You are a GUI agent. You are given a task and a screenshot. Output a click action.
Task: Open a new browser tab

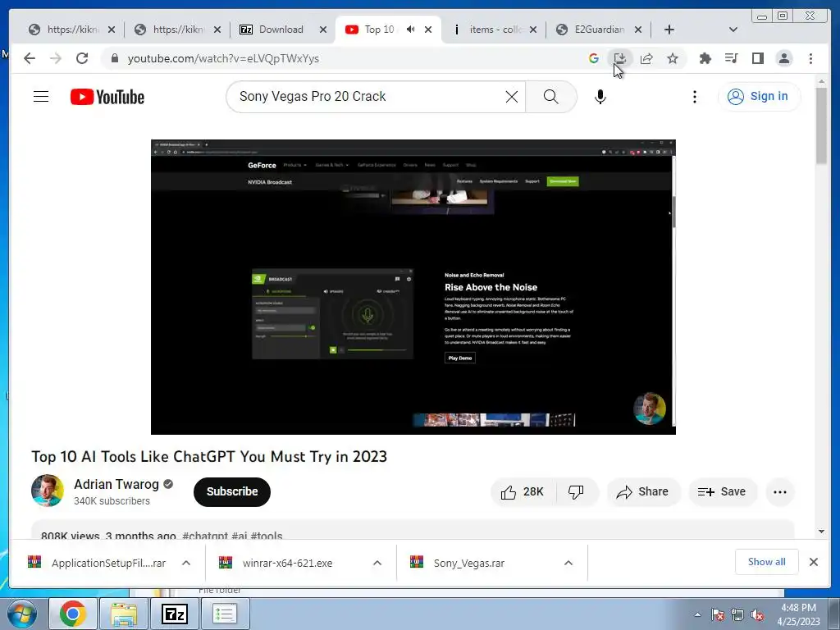click(x=669, y=30)
